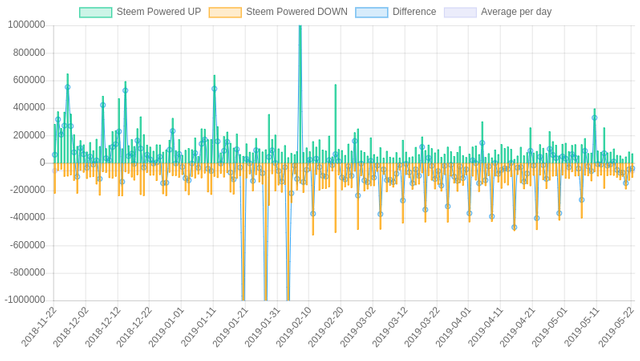Click the lavender Average per day swatch
Image resolution: width=640 pixels, height=361 pixels.
pos(460,12)
